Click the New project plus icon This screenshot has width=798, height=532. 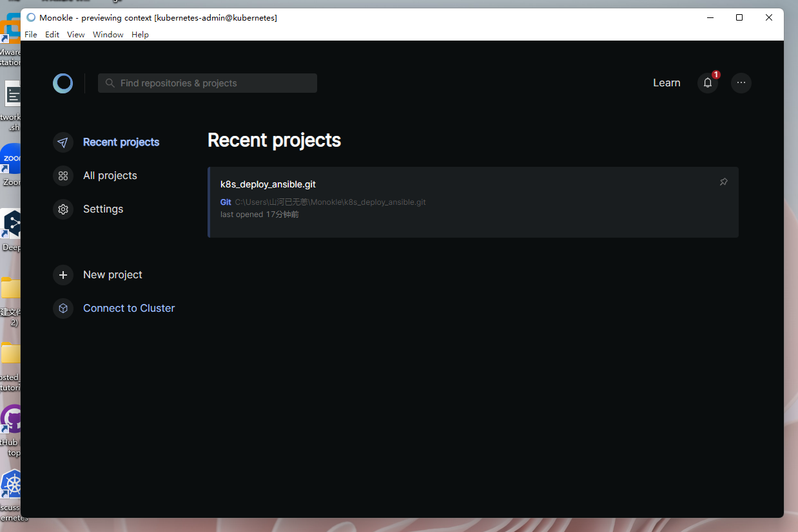[x=63, y=275]
